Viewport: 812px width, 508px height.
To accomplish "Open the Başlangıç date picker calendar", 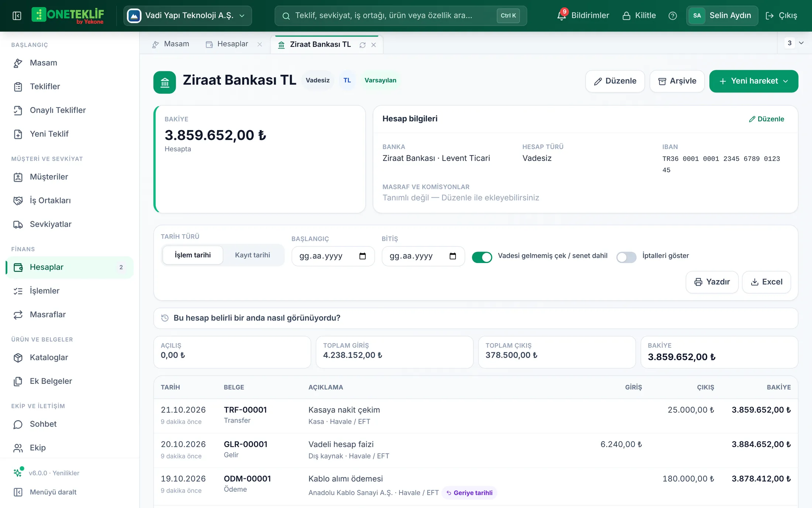I will (x=362, y=256).
